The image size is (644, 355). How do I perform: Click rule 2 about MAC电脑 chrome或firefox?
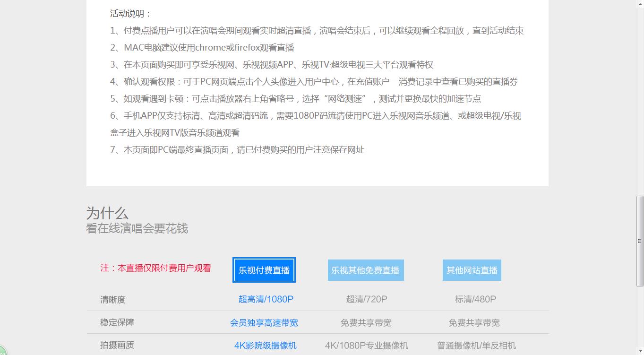tap(202, 48)
